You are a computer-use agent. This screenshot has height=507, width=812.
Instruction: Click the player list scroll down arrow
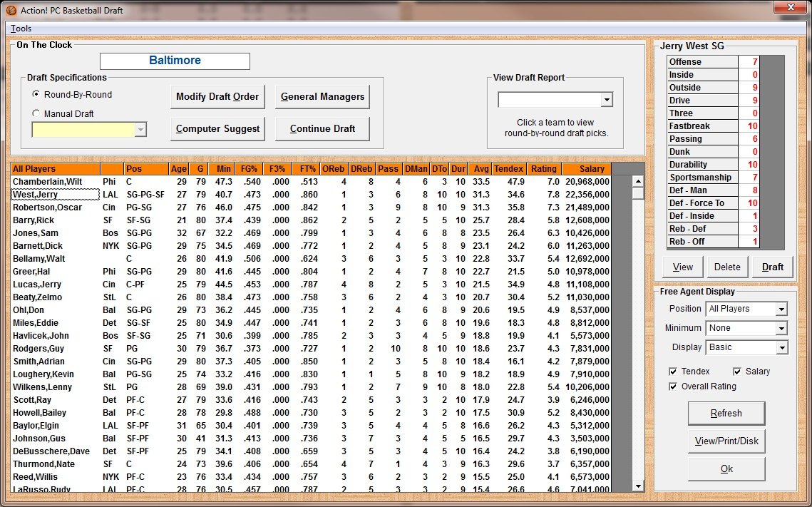pyautogui.click(x=637, y=486)
